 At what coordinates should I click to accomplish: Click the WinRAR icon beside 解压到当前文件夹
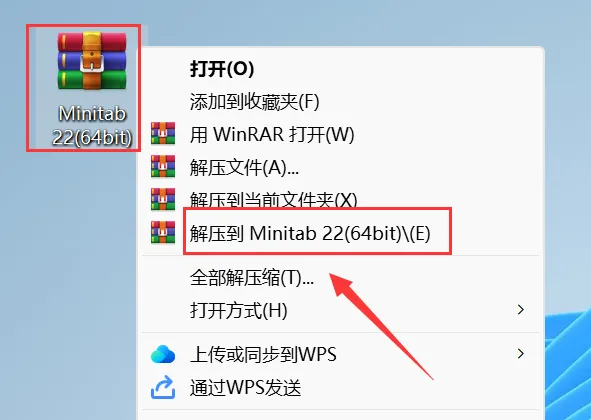[163, 199]
